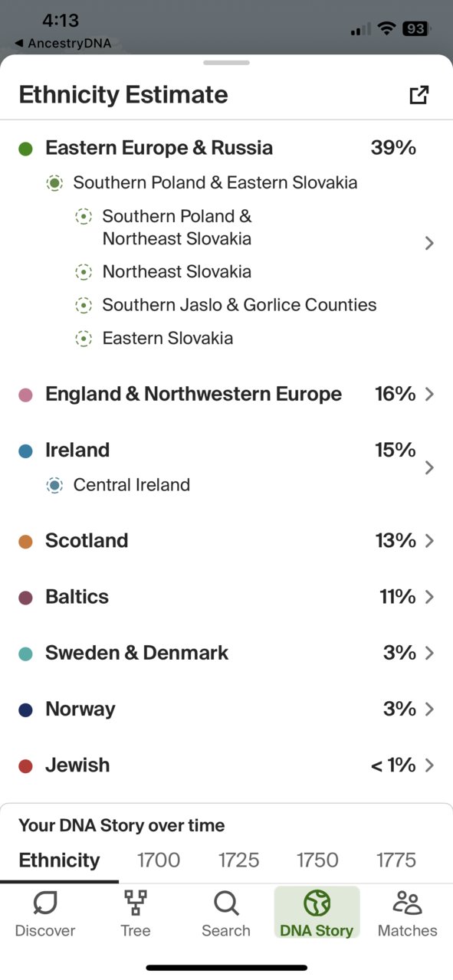Switch to the 1700 timeline tab
Viewport: 453px width, 980px height.
point(159,860)
